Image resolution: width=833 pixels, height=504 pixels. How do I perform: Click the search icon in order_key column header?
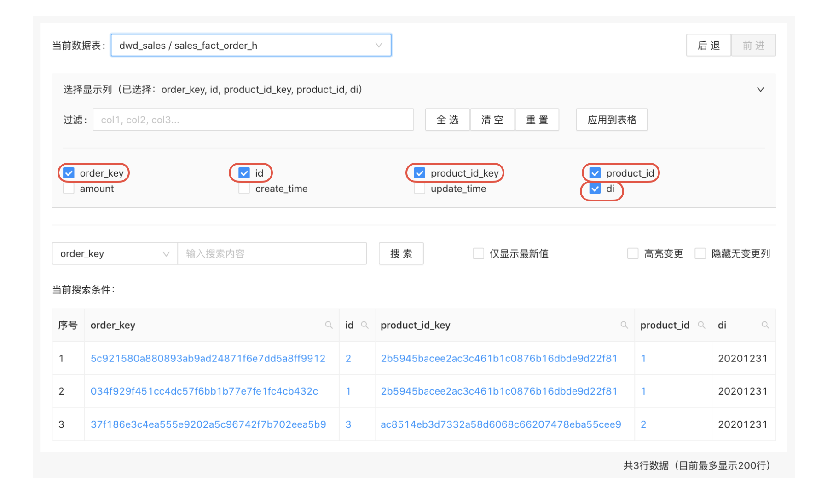(329, 325)
